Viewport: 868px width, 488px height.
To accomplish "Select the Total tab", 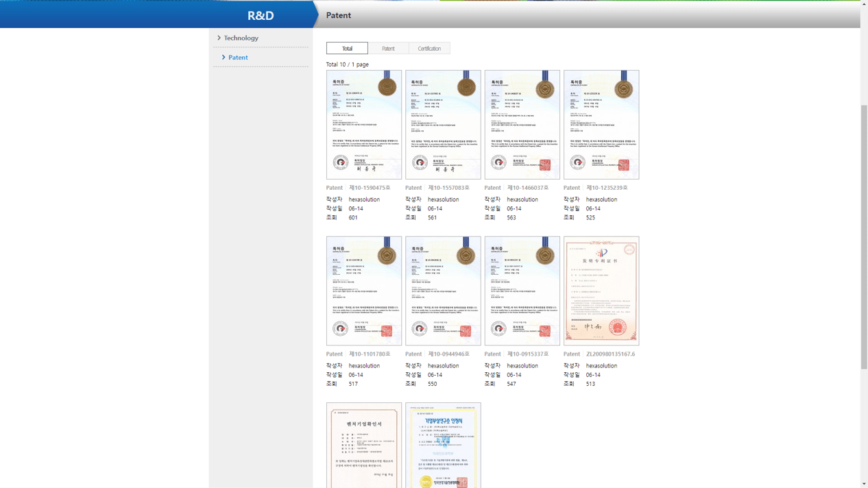I will click(x=347, y=49).
